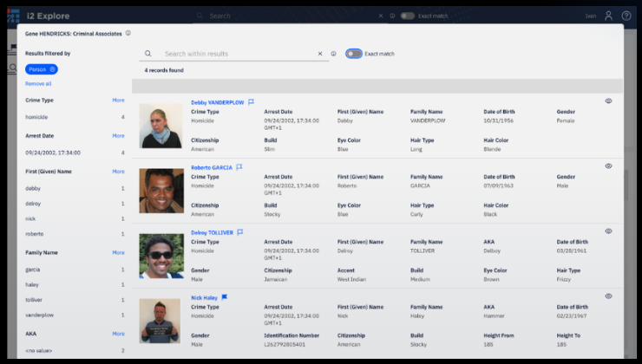
Task: Click Nick Haley mugshot thumbnail
Action: (160, 321)
